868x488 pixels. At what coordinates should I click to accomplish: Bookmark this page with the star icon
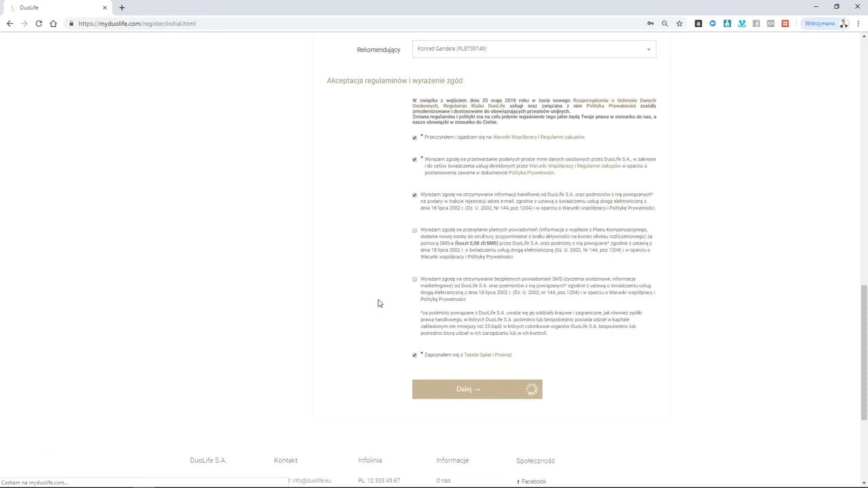[679, 24]
